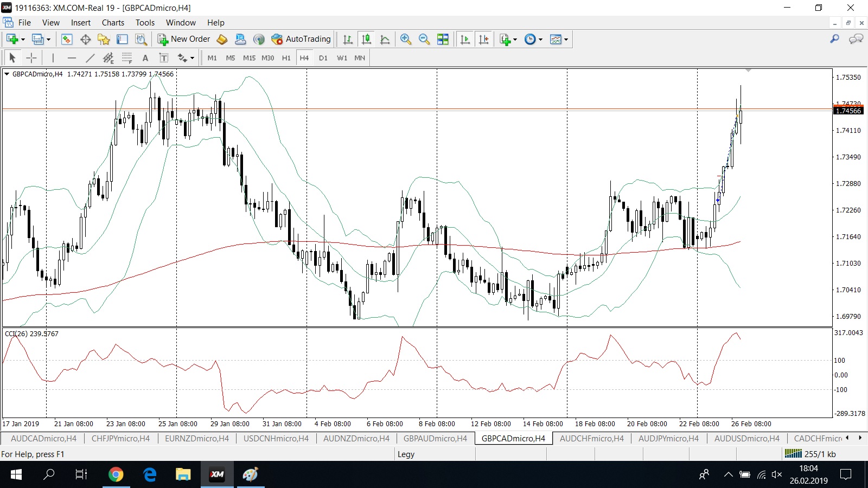Viewport: 868px width, 488px height.
Task: Expand the Templates dropdown arrow
Action: [x=566, y=40]
